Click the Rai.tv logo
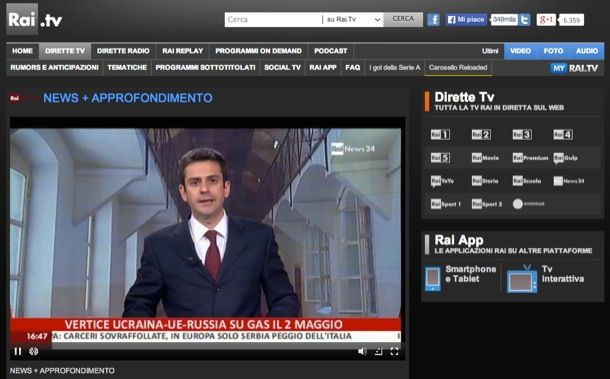Image resolution: width=610 pixels, height=379 pixels. point(34,19)
